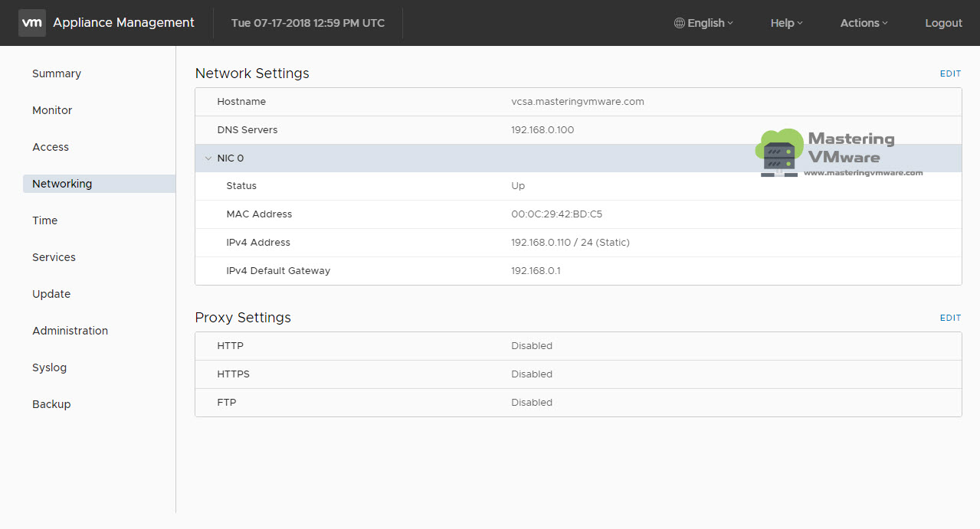Click the displayed date and time
980x529 pixels.
click(306, 23)
